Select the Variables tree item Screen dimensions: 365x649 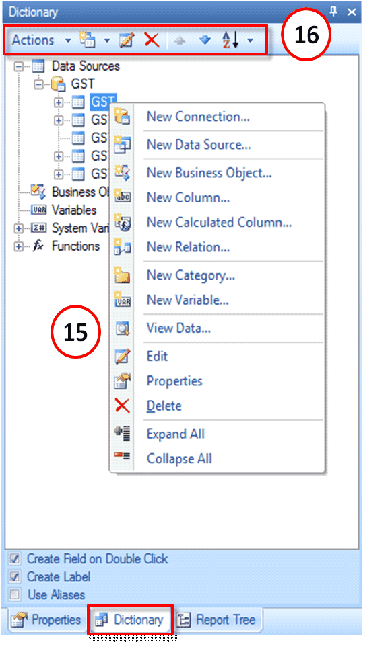tap(74, 210)
